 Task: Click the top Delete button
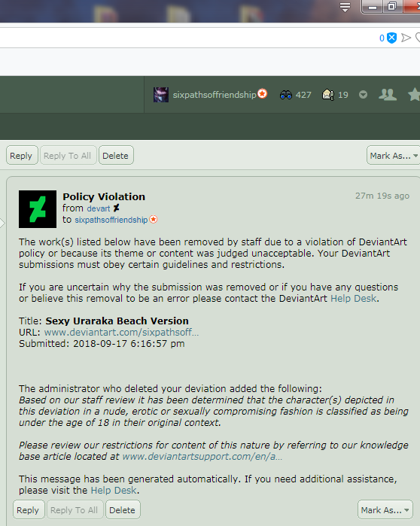click(116, 155)
